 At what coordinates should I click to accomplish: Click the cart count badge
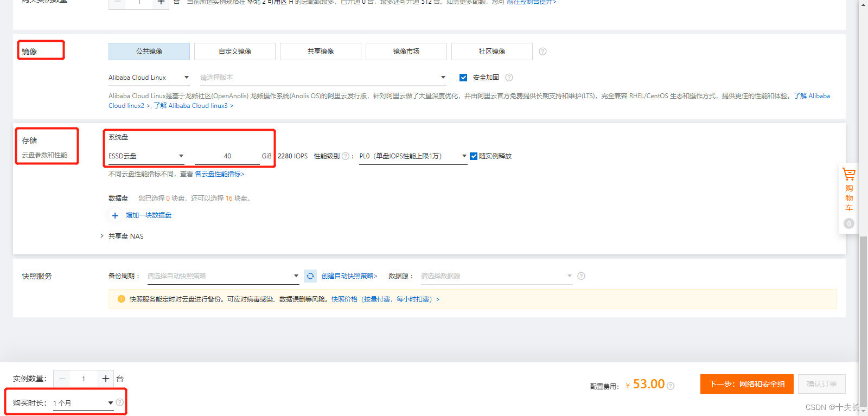(x=849, y=223)
